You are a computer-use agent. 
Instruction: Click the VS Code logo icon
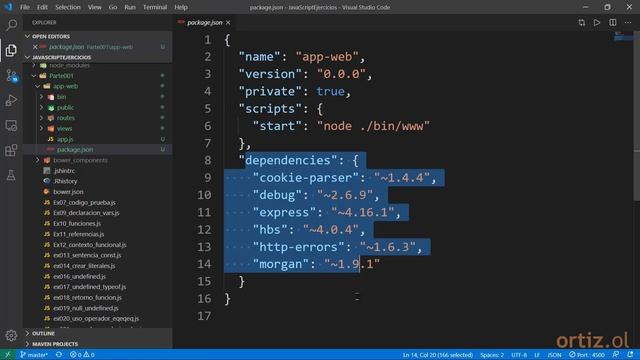coord(8,7)
